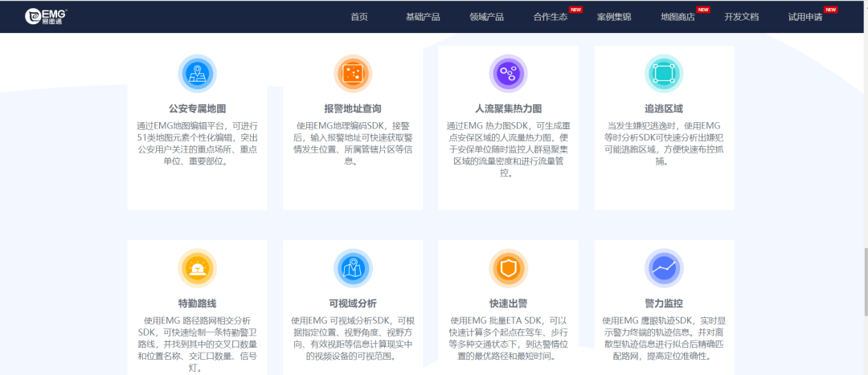Click the 快速出警 orange shield icon
This screenshot has width=868, height=375.
[508, 268]
